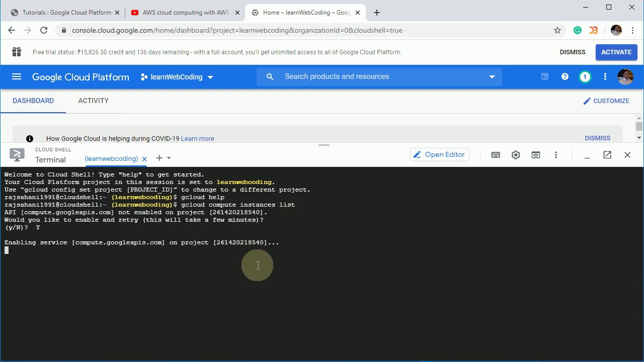Click the 'gcloud compute instances list' command text
The width and height of the screenshot is (644, 362).
pyautogui.click(x=238, y=205)
